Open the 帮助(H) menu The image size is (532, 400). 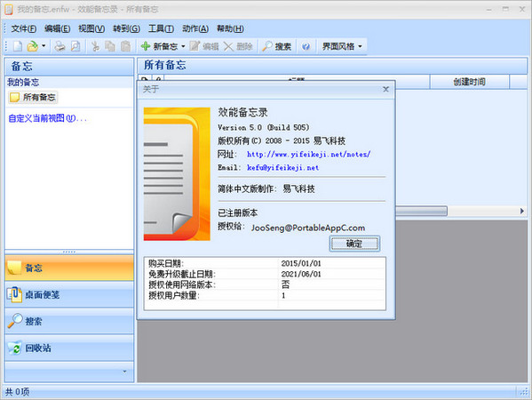click(230, 28)
